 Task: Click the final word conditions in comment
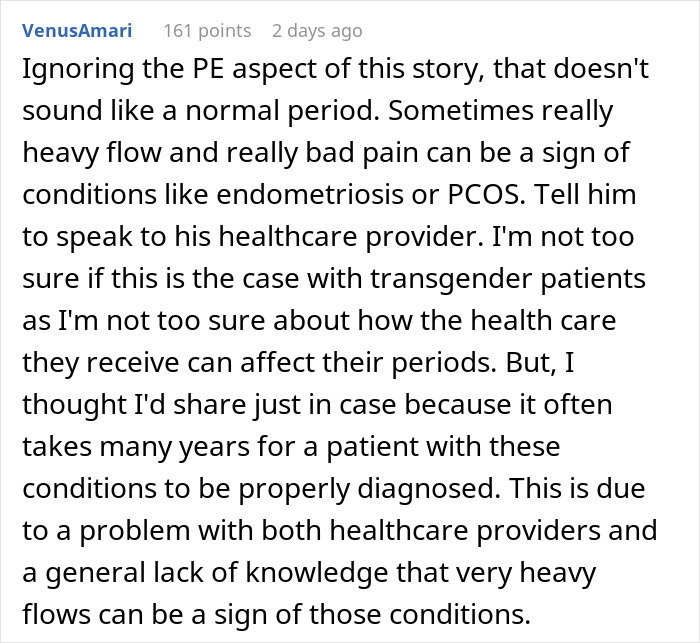[460, 614]
